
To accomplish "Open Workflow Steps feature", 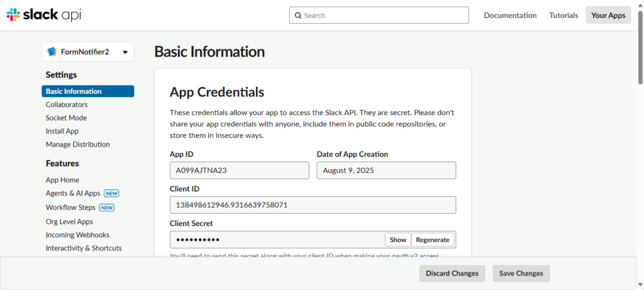I will tap(70, 208).
